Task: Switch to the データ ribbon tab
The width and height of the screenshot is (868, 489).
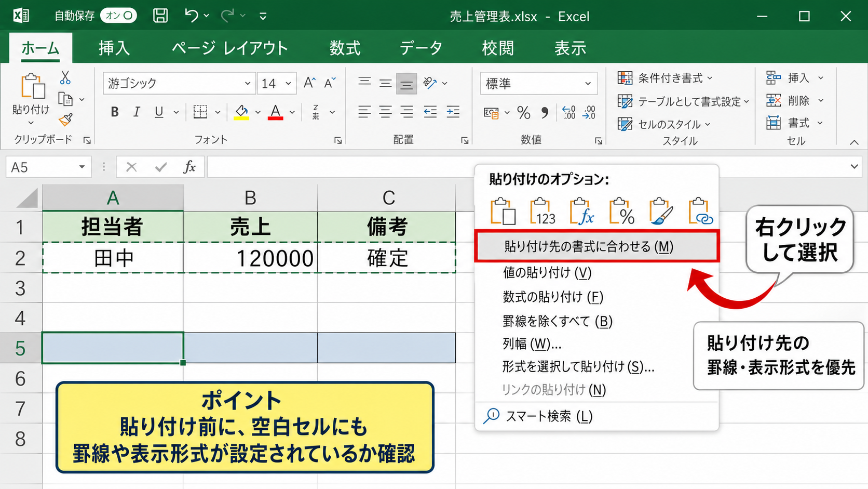Action: 421,48
